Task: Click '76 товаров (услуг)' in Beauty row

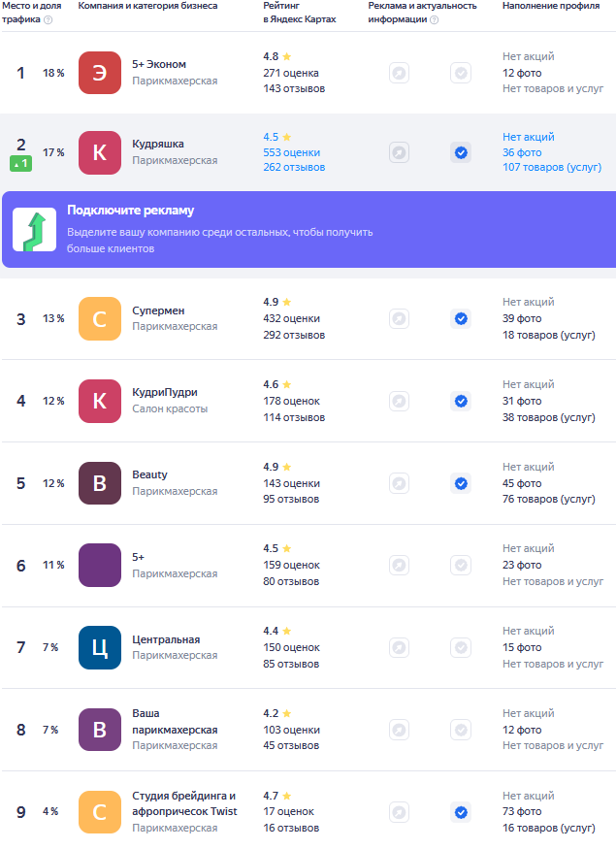Action: (548, 499)
